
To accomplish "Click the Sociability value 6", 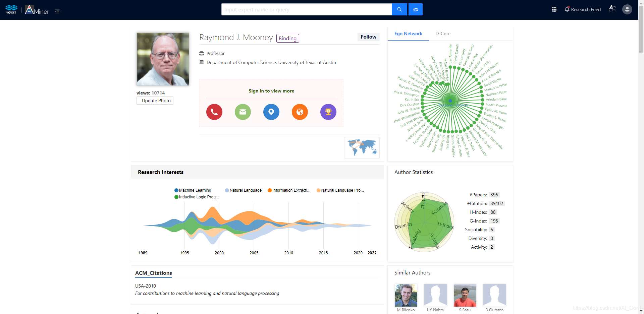I will [492, 230].
